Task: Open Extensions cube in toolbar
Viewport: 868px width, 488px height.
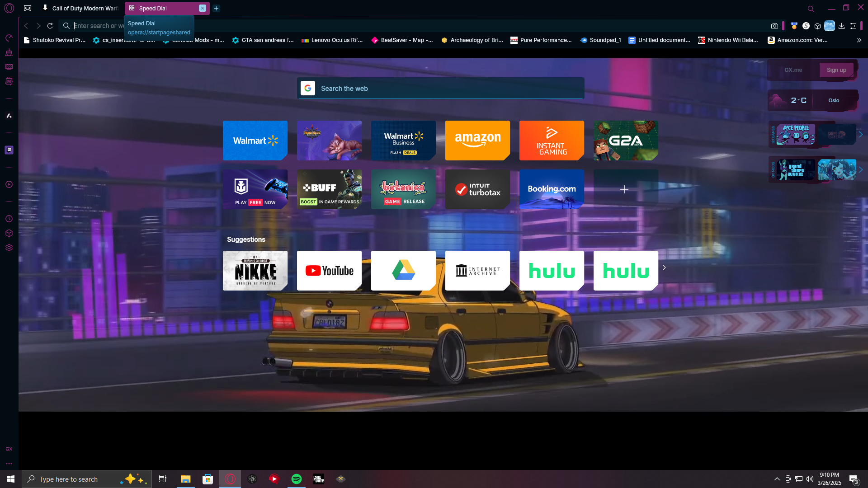Action: (817, 26)
